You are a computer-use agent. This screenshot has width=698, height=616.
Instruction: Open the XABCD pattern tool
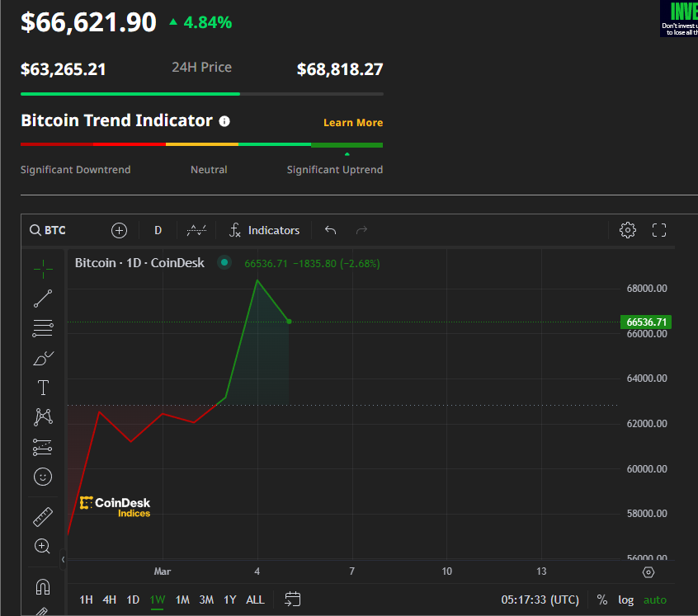tap(43, 417)
